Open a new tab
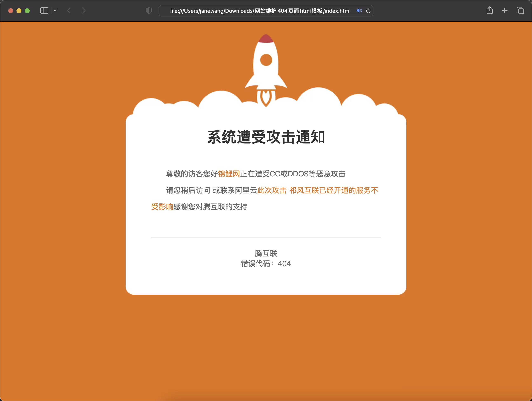This screenshot has width=532, height=401. tap(505, 11)
